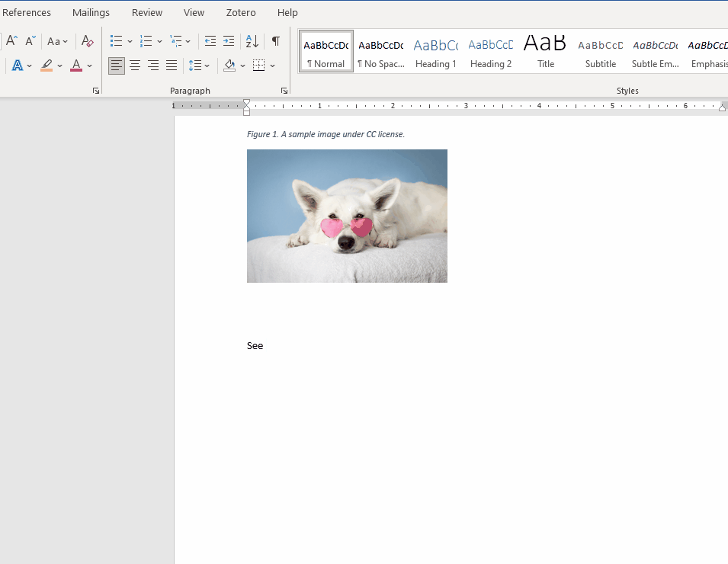Image resolution: width=728 pixels, height=564 pixels.
Task: Open the References tab
Action: coord(27,12)
